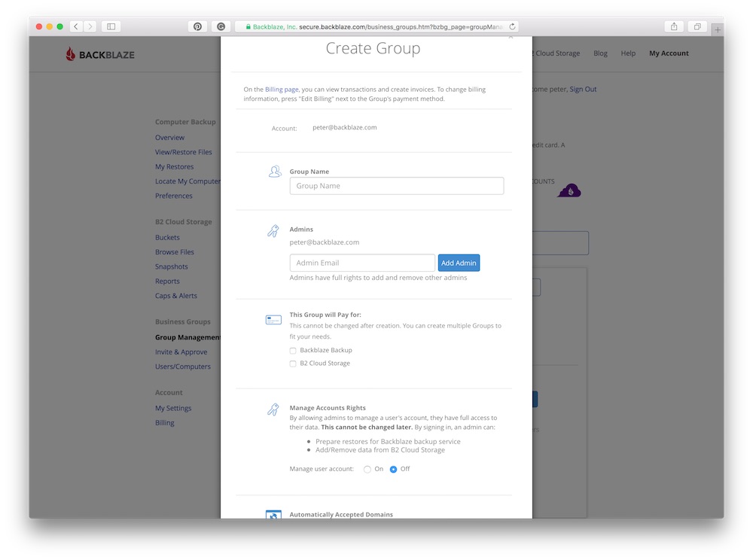
Task: Click the Group Name input field
Action: tap(397, 186)
